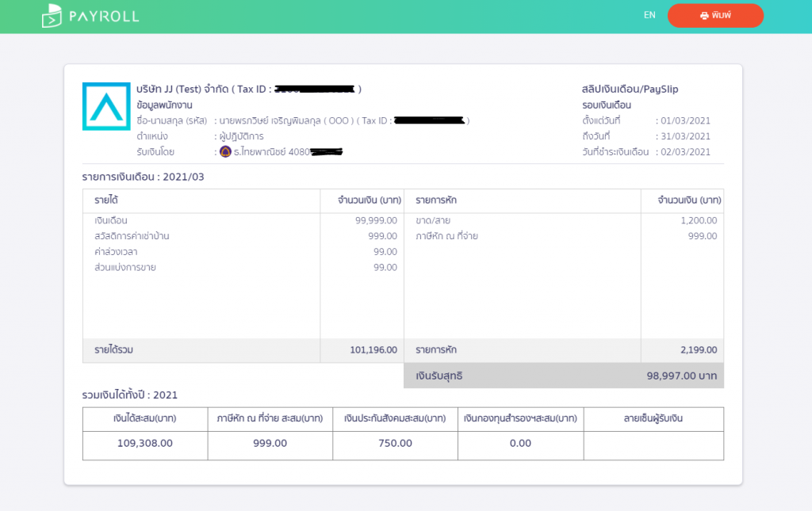Click the เงินเดือน income row
Image resolution: width=812 pixels, height=511 pixels.
click(111, 220)
